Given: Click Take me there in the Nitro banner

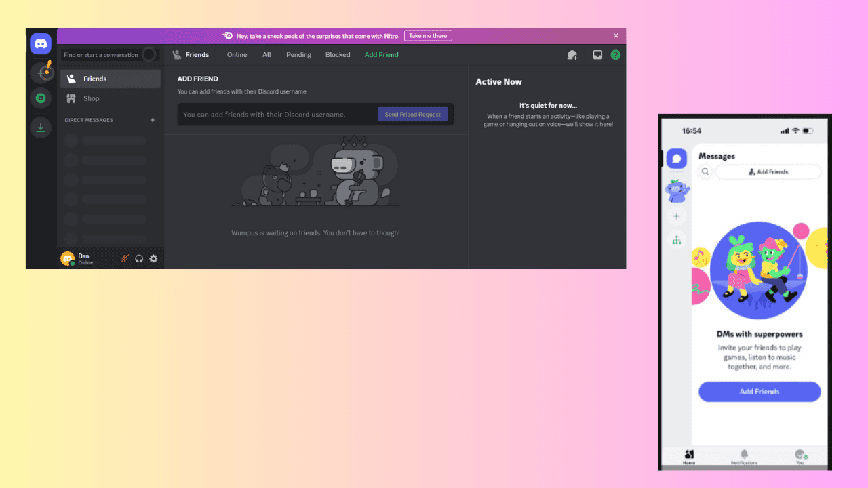Looking at the screenshot, I should [x=427, y=35].
